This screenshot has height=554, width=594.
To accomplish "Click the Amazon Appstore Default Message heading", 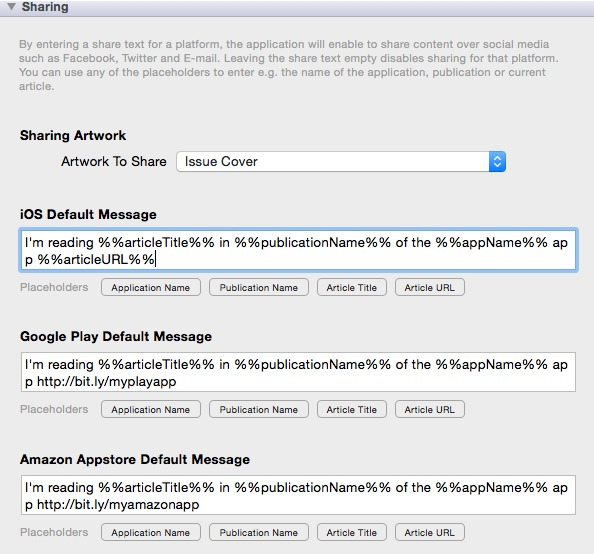I will (134, 459).
